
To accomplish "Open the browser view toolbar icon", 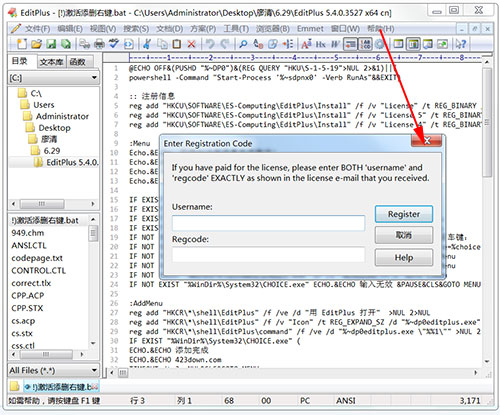I will coord(129,44).
